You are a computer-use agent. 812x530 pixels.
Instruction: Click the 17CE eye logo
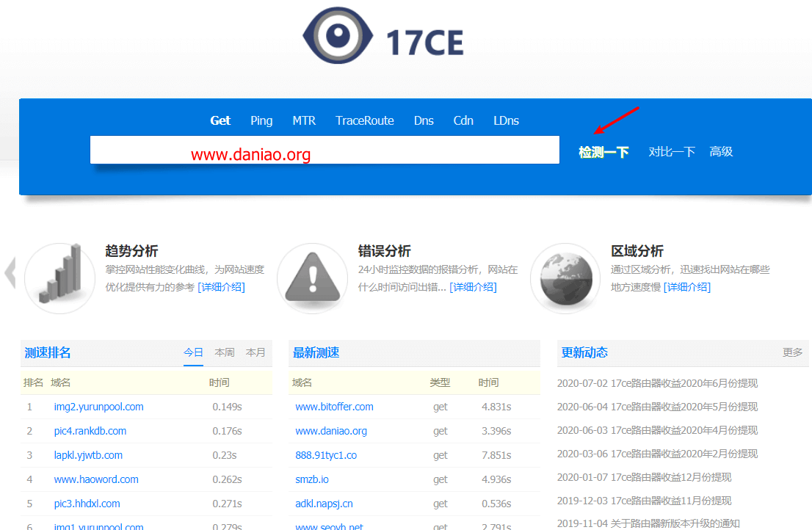pyautogui.click(x=339, y=37)
